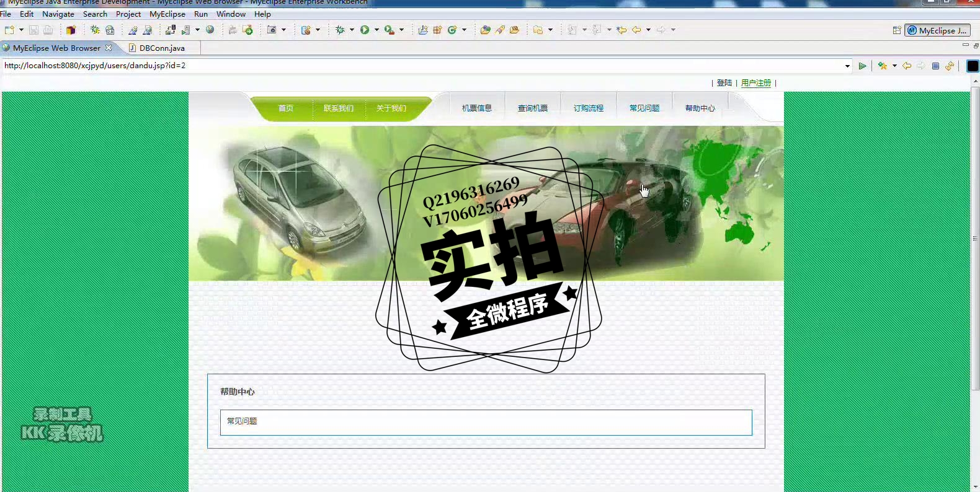980x492 pixels.
Task: Click the browser Stop square icon
Action: (935, 66)
